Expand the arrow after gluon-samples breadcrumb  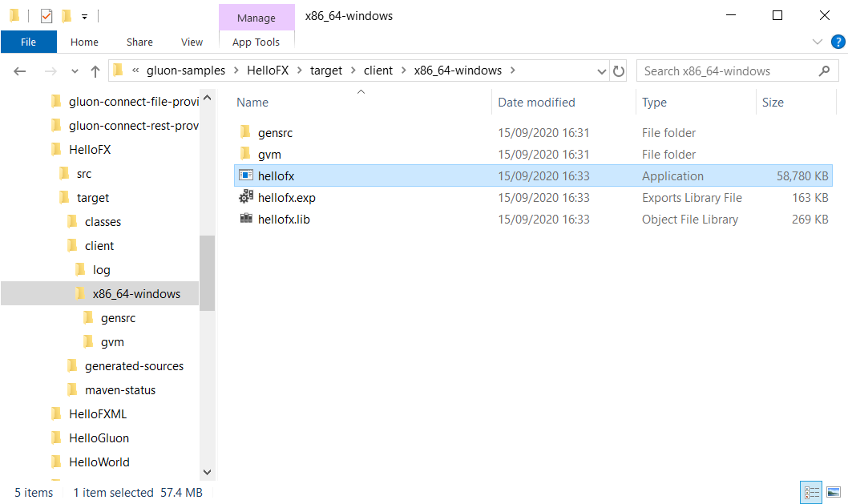[x=236, y=71]
